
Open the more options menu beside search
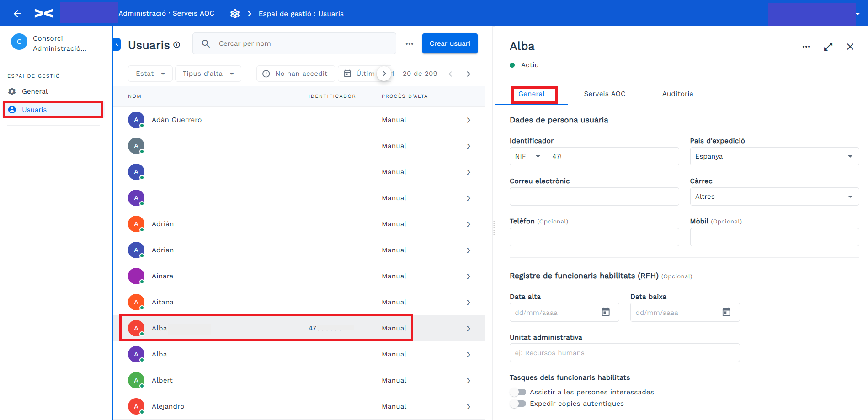[x=410, y=44]
